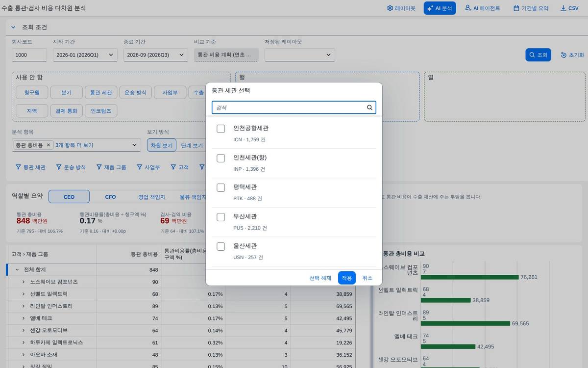The height and width of the screenshot is (368, 588).
Task: Expand the 센강 오토모티브 row
Action: [23, 330]
